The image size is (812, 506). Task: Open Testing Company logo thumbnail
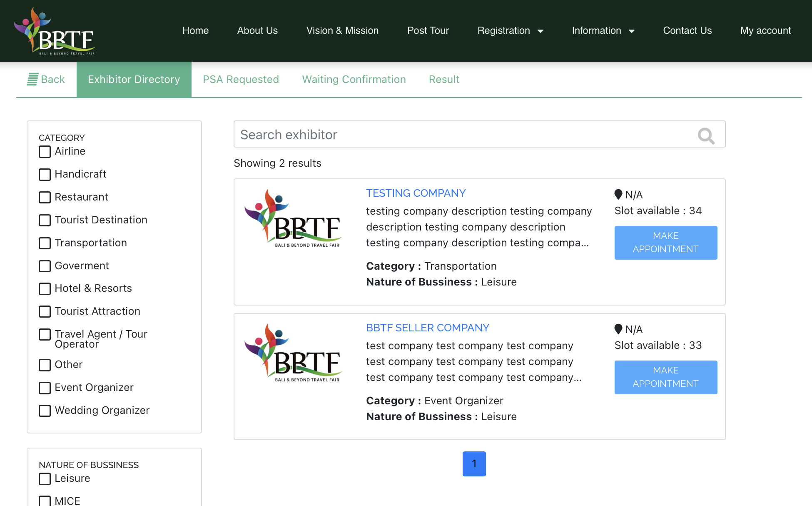[293, 218]
